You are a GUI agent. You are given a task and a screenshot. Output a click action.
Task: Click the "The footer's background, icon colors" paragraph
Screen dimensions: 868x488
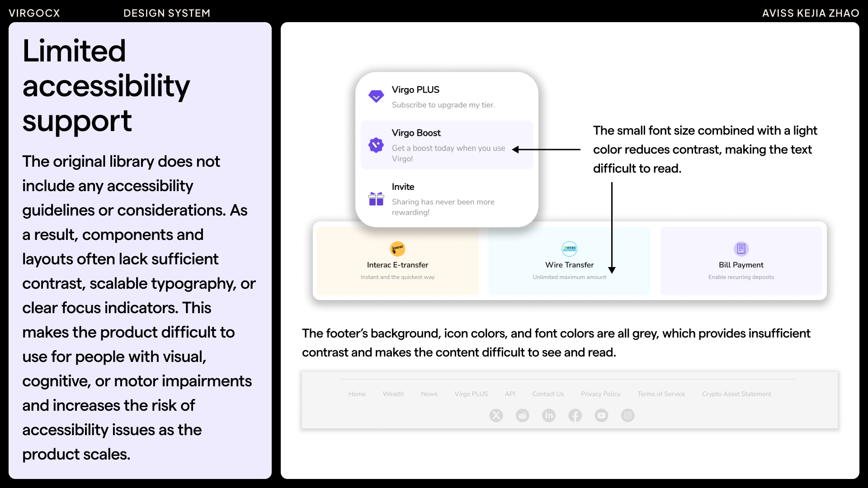556,343
